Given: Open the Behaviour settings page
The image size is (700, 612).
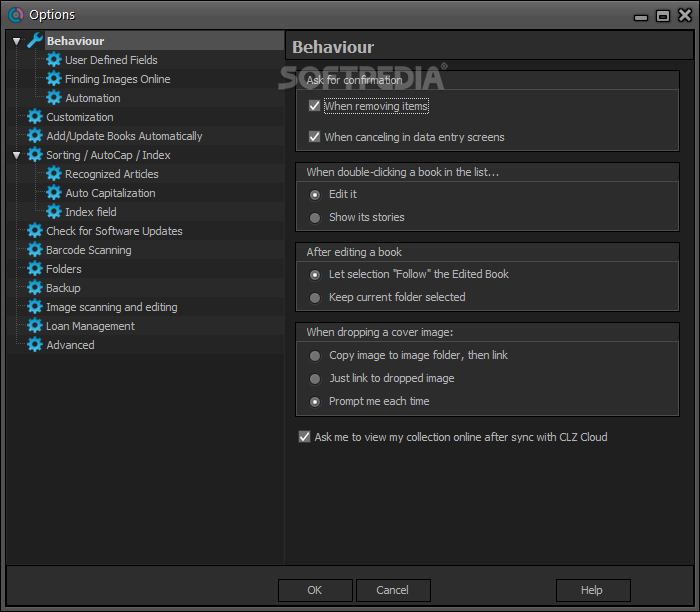Looking at the screenshot, I should [75, 41].
